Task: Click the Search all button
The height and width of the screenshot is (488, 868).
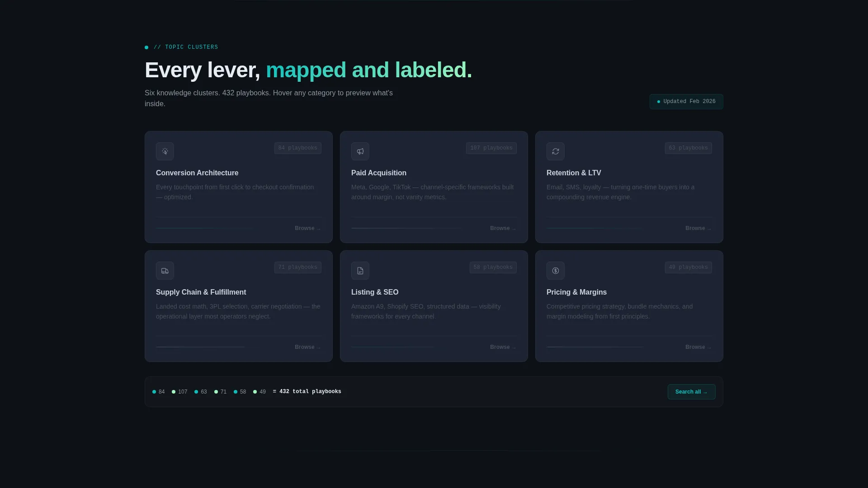Action: [x=692, y=392]
